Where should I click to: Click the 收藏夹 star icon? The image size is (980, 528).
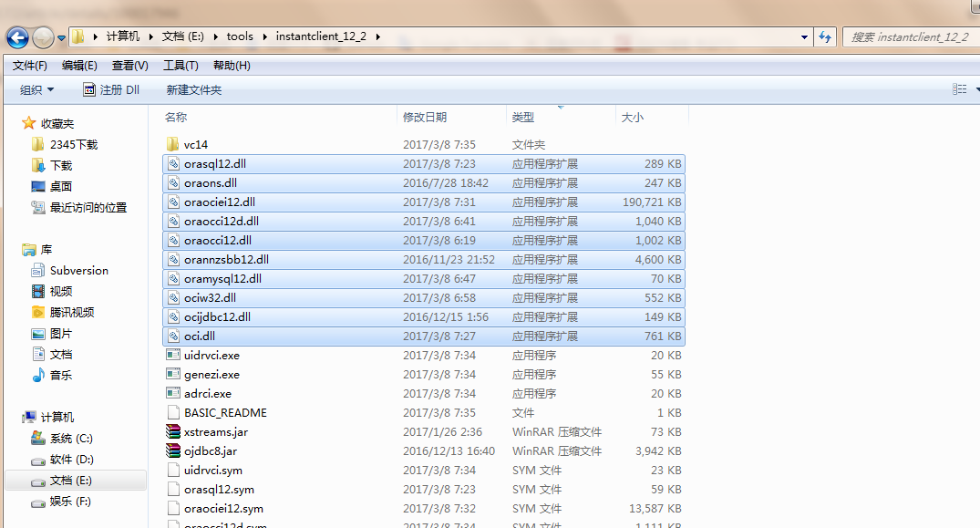coord(29,123)
